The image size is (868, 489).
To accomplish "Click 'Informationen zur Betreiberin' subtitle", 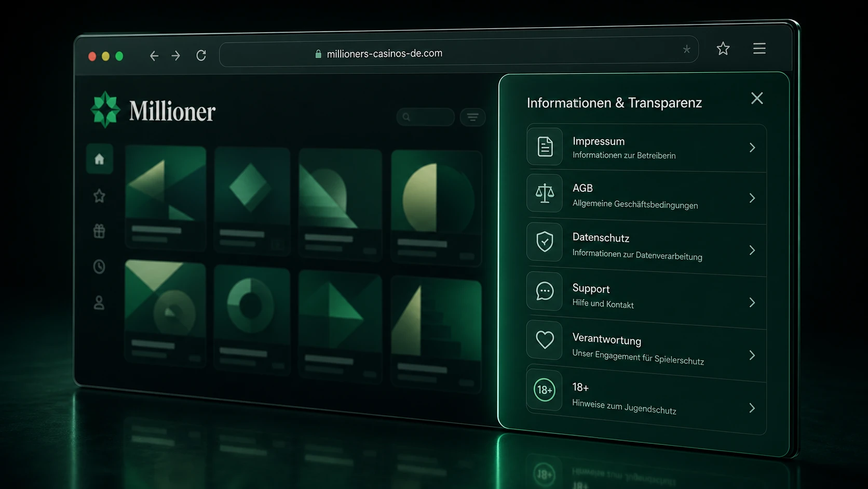I will click(x=624, y=155).
